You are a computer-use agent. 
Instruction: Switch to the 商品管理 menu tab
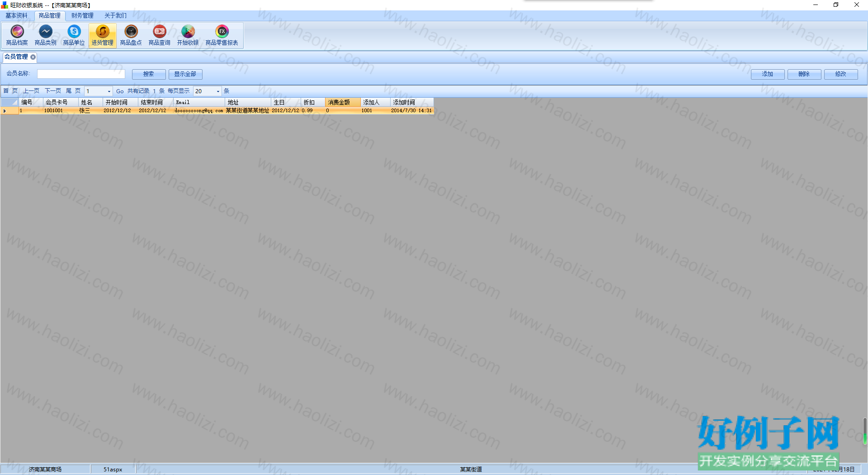50,15
